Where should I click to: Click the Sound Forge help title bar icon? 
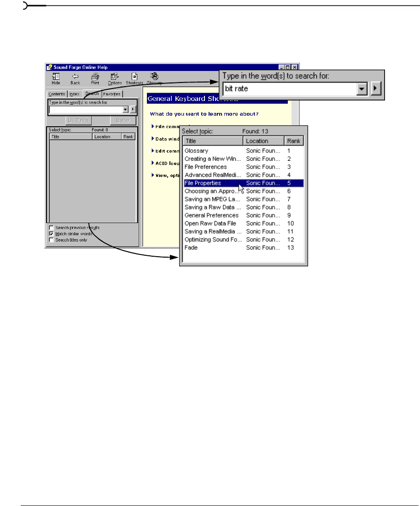(x=49, y=67)
